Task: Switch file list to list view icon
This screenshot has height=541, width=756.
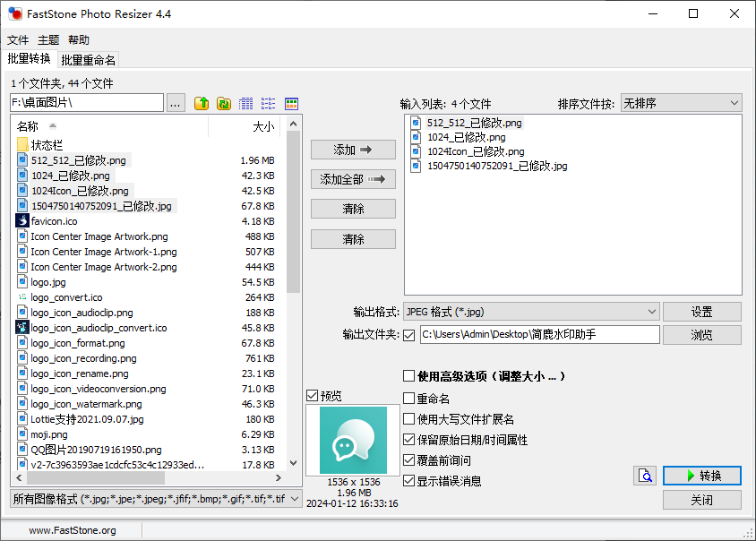Action: 269,104
